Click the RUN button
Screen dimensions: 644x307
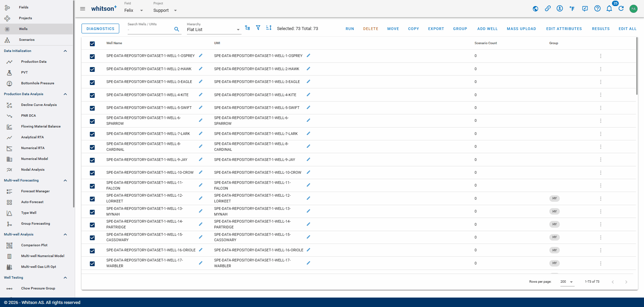(x=350, y=29)
